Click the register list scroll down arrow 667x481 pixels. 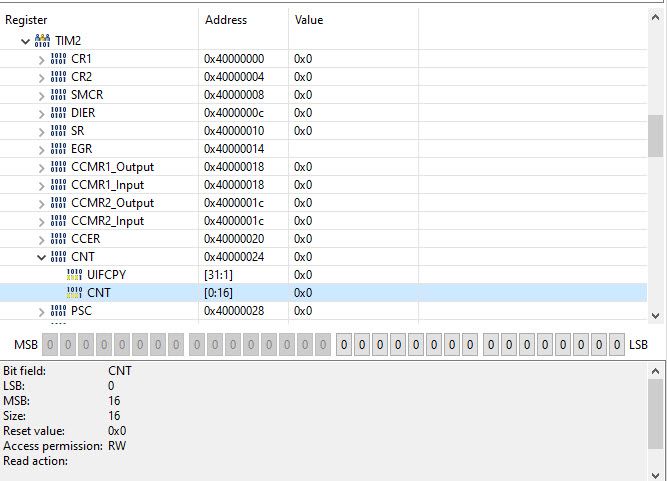(x=655, y=316)
